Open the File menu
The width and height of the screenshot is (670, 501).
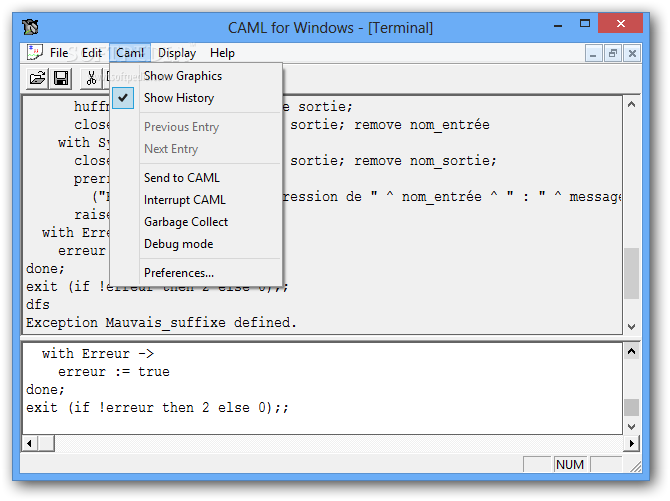pyautogui.click(x=59, y=53)
